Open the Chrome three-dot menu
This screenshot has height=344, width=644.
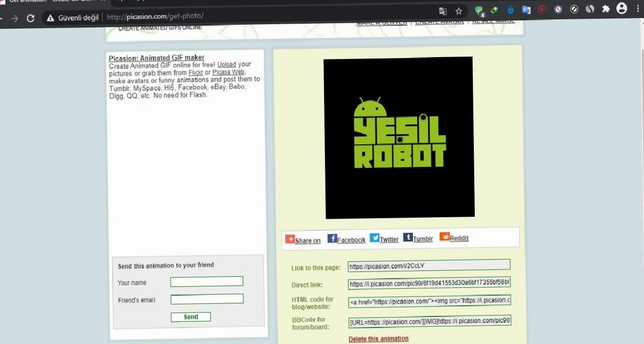tap(638, 8)
